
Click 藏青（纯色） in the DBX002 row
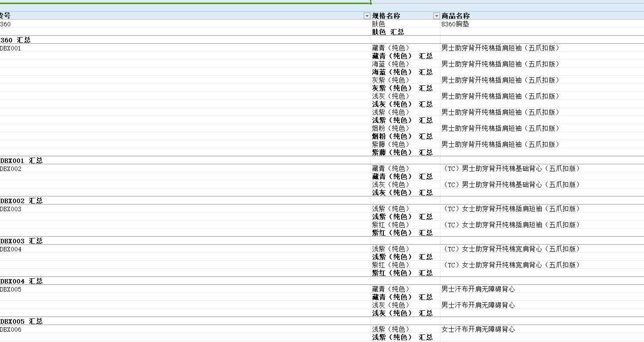pyautogui.click(x=391, y=169)
